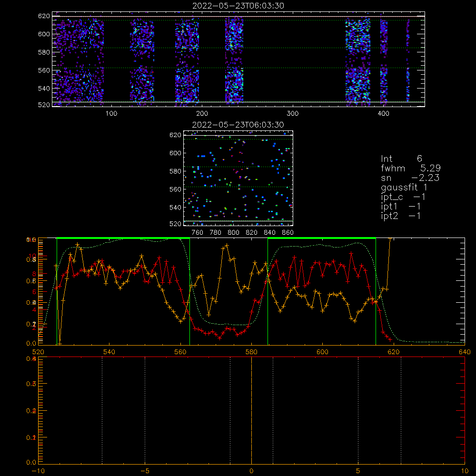Click x-axis label 760 on middle plot
The width and height of the screenshot is (476, 476).
click(198, 233)
